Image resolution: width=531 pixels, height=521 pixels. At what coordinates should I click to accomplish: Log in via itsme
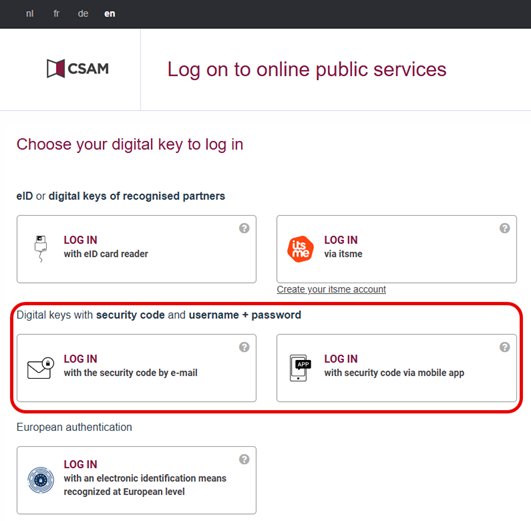(x=397, y=249)
